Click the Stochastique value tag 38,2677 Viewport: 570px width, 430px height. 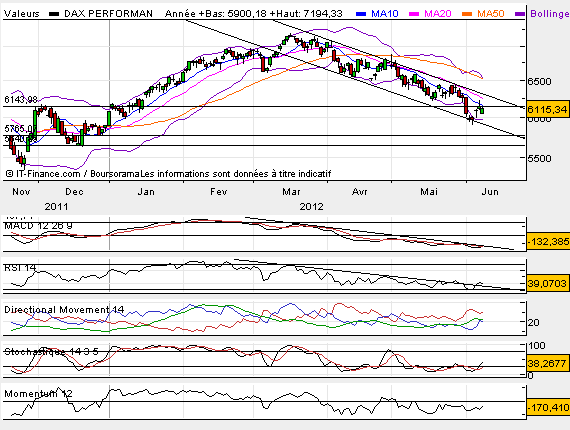tap(547, 363)
